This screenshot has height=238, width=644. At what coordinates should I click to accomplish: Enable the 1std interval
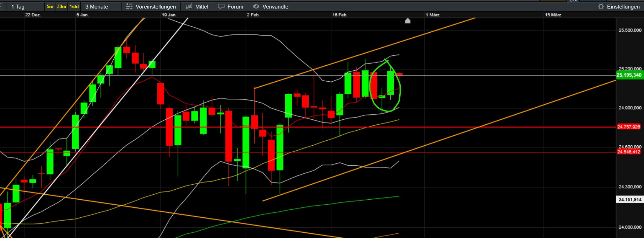pos(74,7)
